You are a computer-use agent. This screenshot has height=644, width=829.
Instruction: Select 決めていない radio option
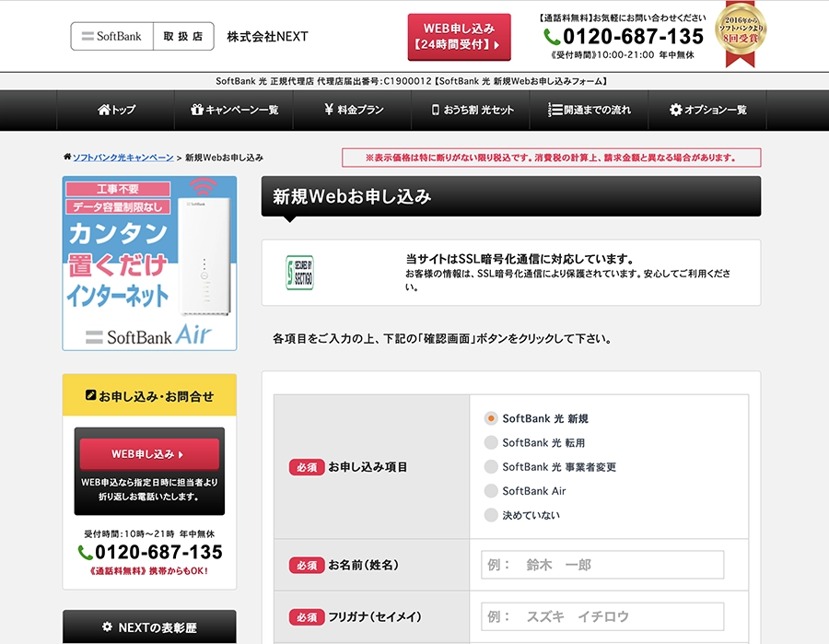tap(491, 515)
